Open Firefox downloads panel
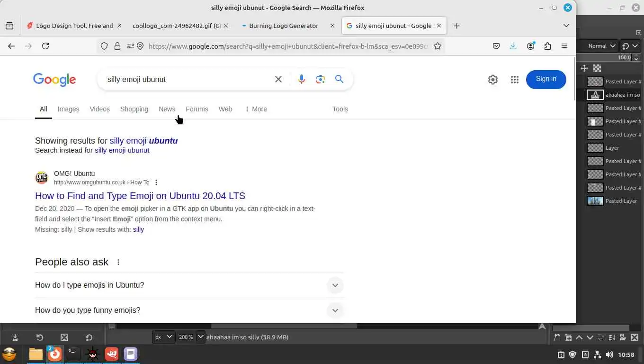Viewport: 644px width, 364px height. (513, 46)
